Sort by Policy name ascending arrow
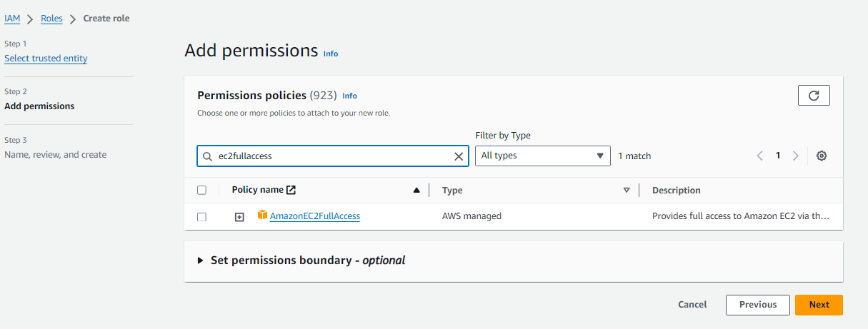868x329 pixels. click(416, 190)
